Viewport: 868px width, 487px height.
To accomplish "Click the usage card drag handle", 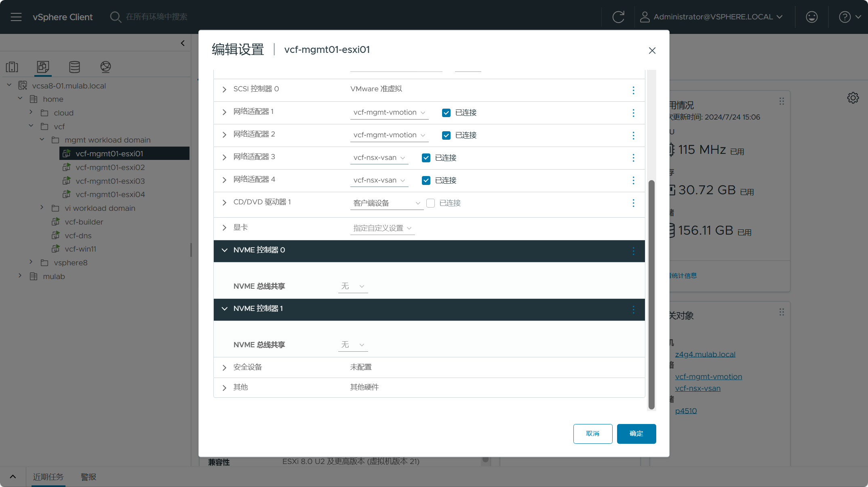I will pyautogui.click(x=782, y=101).
